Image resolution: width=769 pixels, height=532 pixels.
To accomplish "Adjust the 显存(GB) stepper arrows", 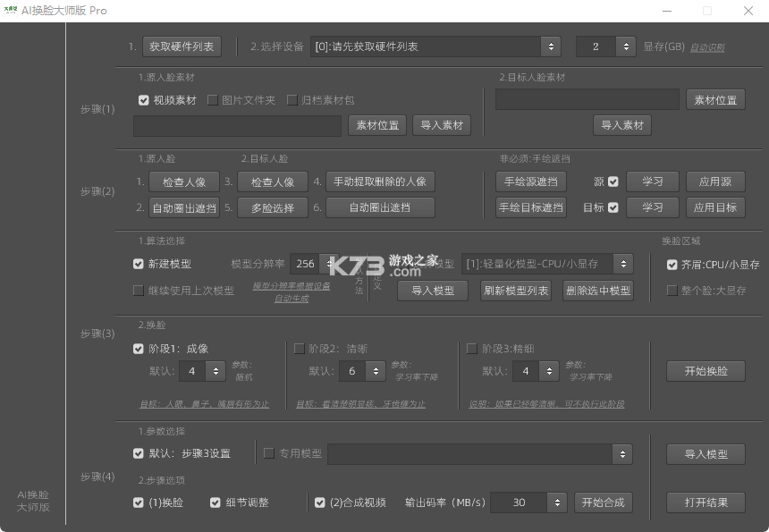I will pos(626,46).
